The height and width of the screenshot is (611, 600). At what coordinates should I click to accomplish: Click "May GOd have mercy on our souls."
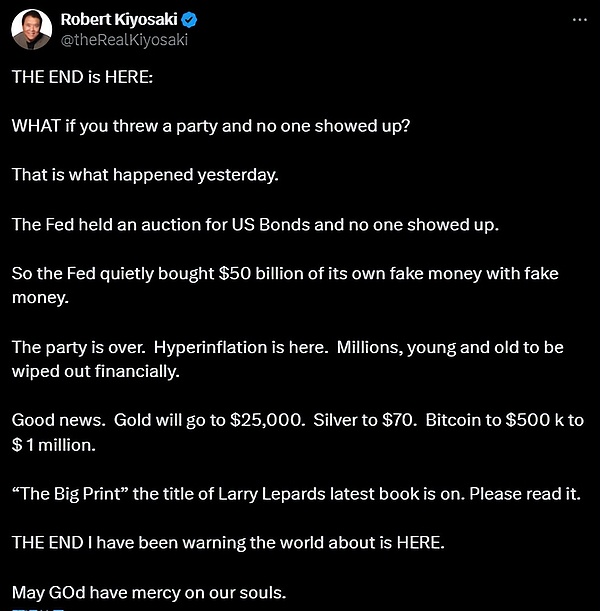click(136, 593)
